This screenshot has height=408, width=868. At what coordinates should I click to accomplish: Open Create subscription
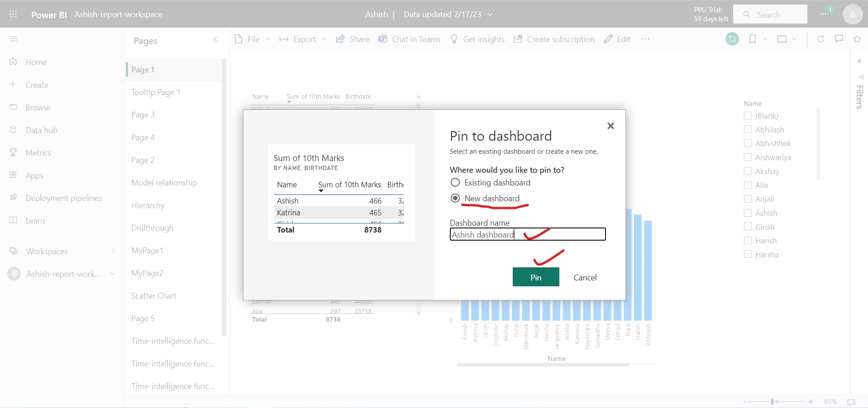[x=554, y=39]
